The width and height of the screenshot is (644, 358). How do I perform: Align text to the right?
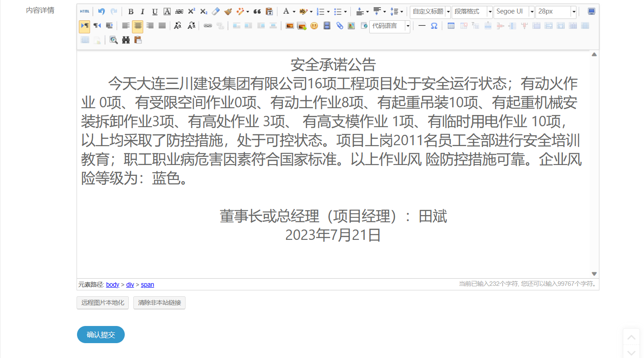coord(150,26)
